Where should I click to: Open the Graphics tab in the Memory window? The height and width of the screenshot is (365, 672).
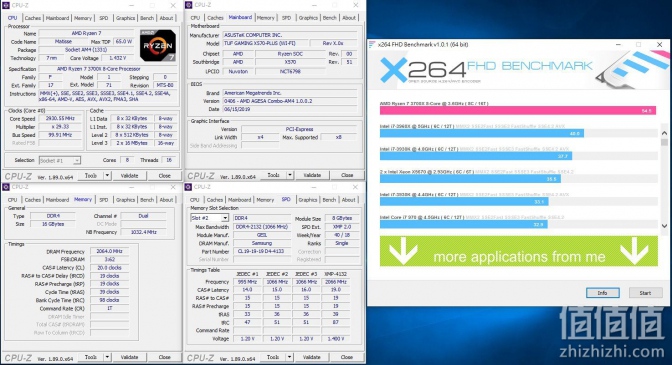click(125, 200)
